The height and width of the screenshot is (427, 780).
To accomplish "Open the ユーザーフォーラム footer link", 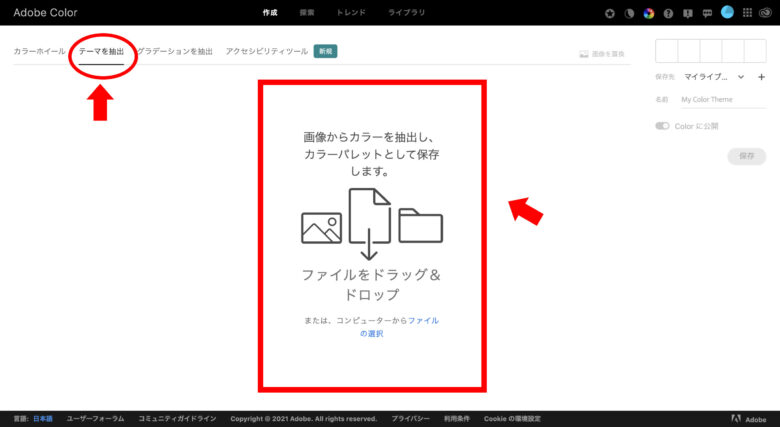I will pyautogui.click(x=96, y=419).
